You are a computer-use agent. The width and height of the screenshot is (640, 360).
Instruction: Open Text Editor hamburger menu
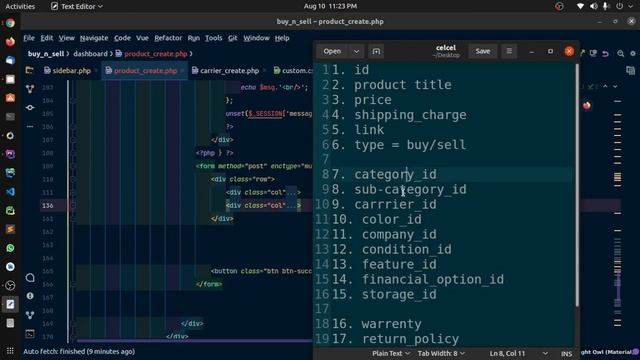[x=509, y=51]
